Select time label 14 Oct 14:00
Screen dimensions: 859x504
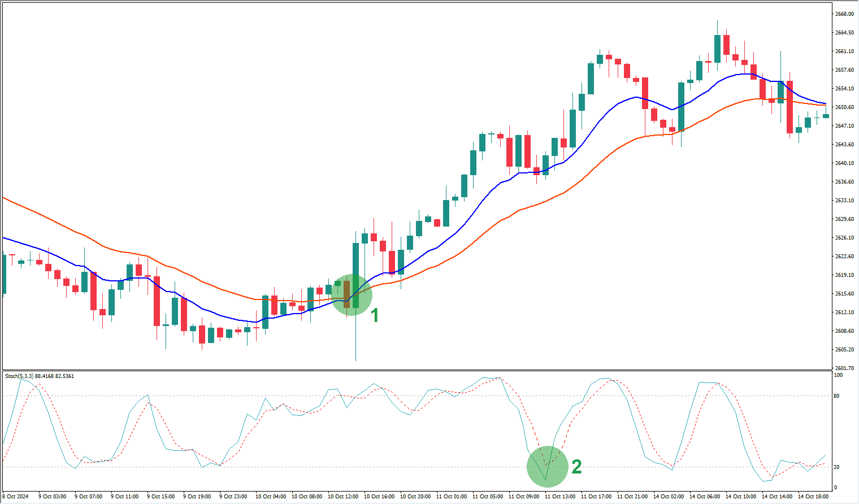pyautogui.click(x=777, y=497)
